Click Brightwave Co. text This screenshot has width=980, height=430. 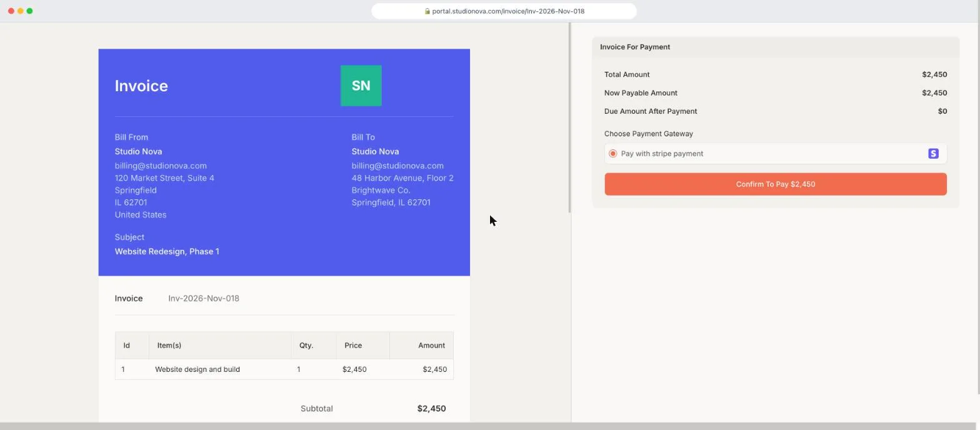pos(381,191)
